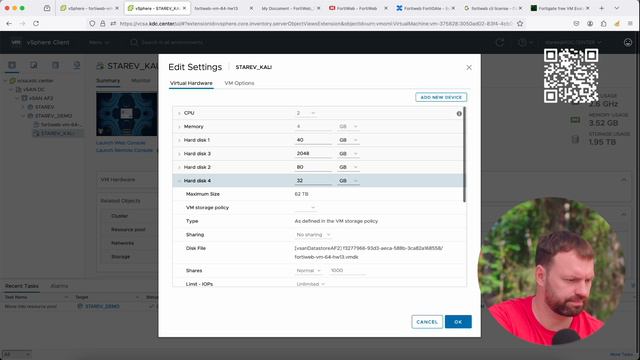Click the vSphere search box
Image resolution: width=640 pixels, height=360 pixels.
pyautogui.click(x=171, y=42)
